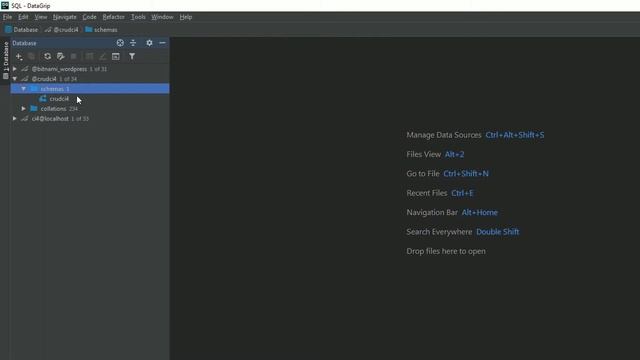Open the Tools menu
The height and width of the screenshot is (360, 640).
pos(138,17)
